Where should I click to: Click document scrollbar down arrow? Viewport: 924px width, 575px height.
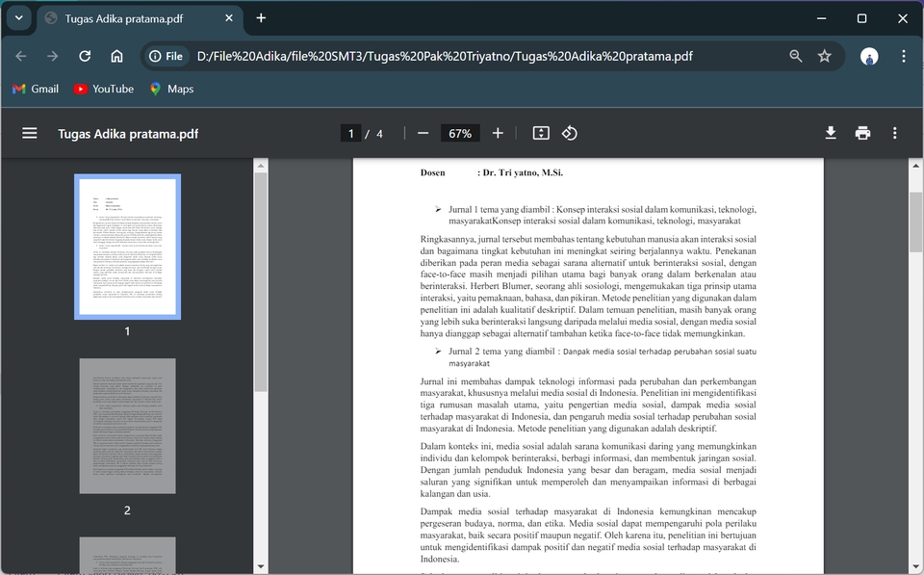(915, 566)
